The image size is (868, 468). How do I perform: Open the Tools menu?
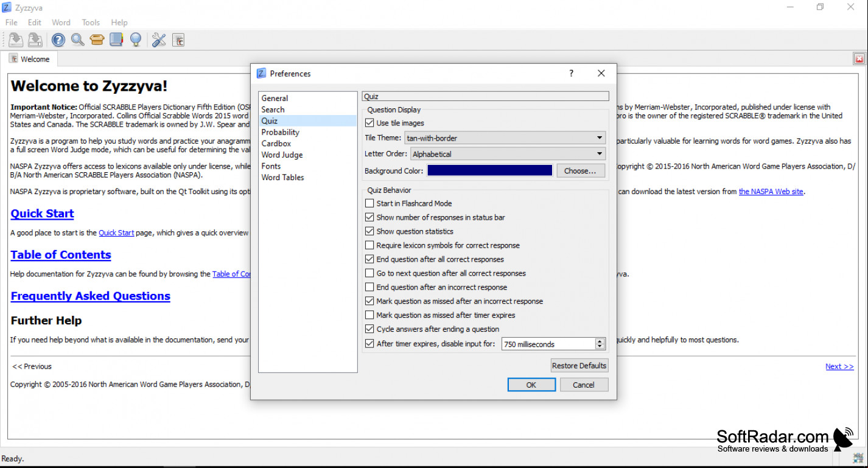point(91,23)
